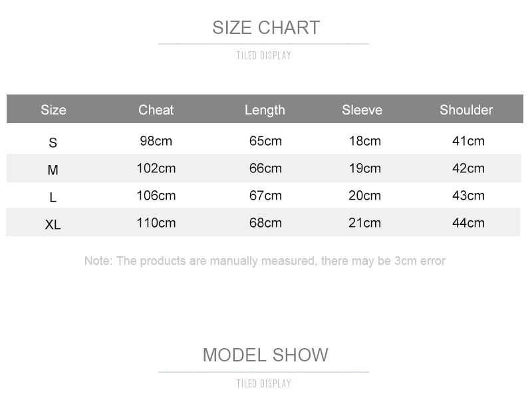
Task: Select the Sleeve column header
Action: 362,110
